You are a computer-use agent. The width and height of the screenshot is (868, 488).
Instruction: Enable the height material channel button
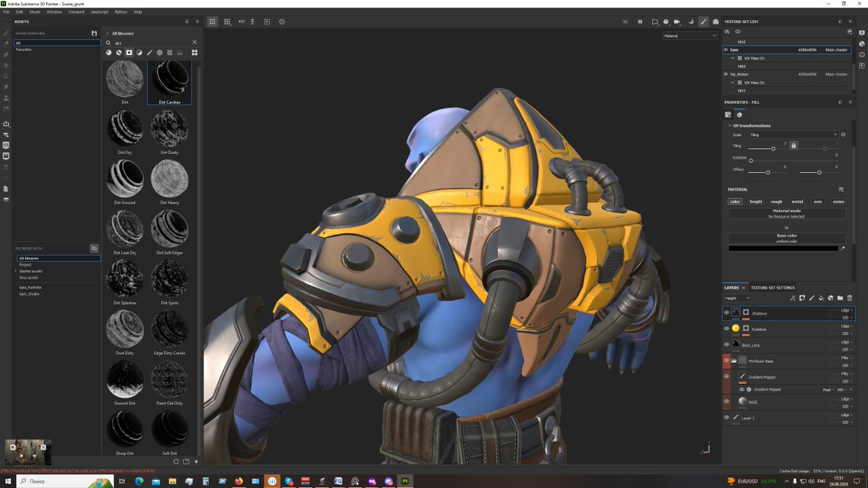tap(756, 202)
